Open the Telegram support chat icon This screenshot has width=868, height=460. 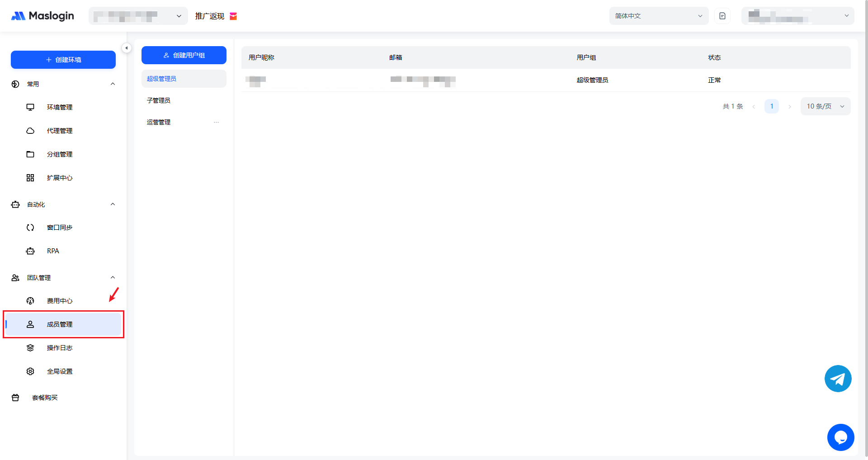pyautogui.click(x=838, y=379)
